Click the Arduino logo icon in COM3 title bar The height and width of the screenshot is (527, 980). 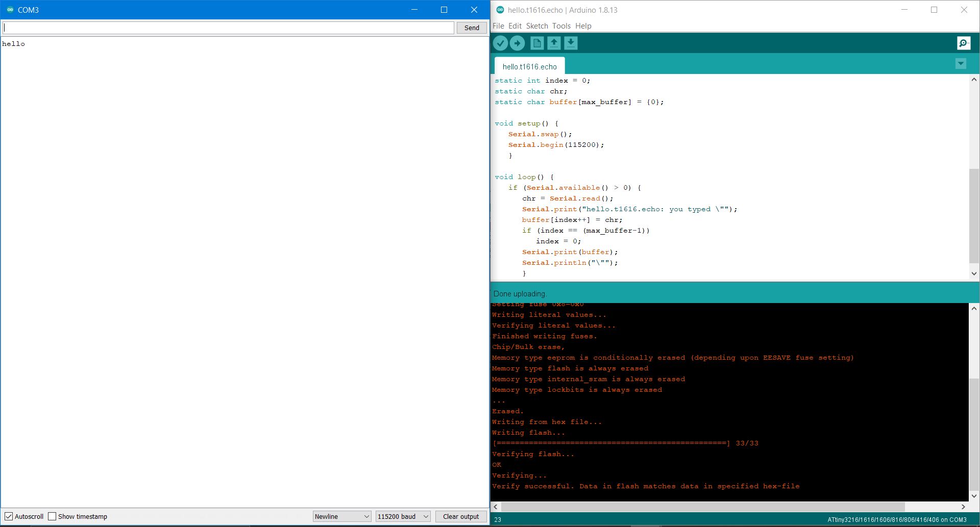(x=10, y=10)
